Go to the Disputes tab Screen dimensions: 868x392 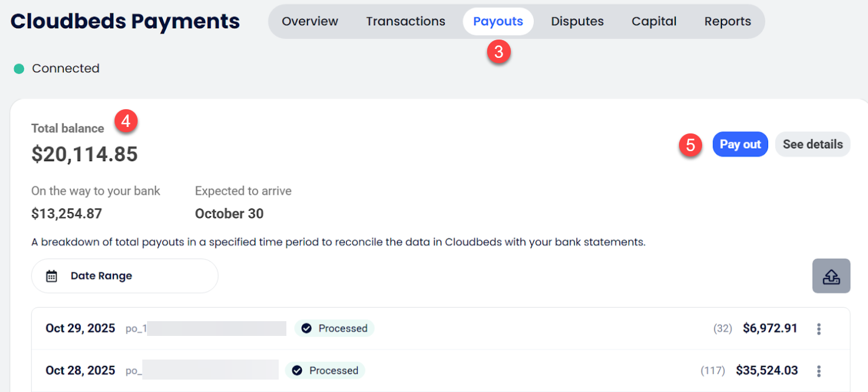[x=577, y=22]
